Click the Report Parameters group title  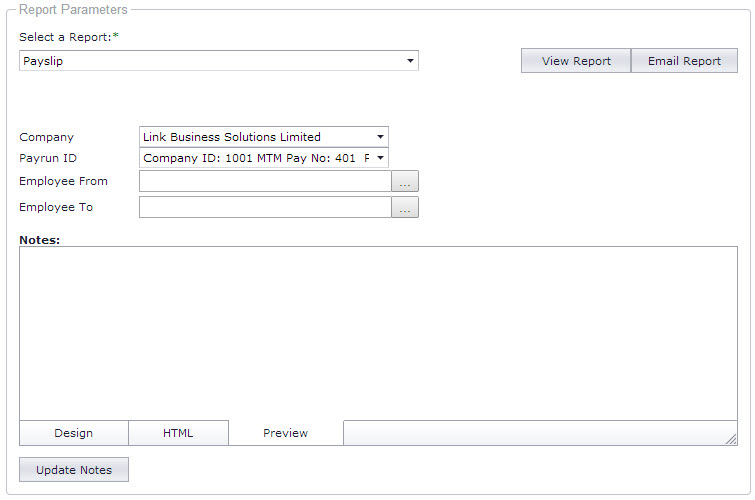(73, 9)
